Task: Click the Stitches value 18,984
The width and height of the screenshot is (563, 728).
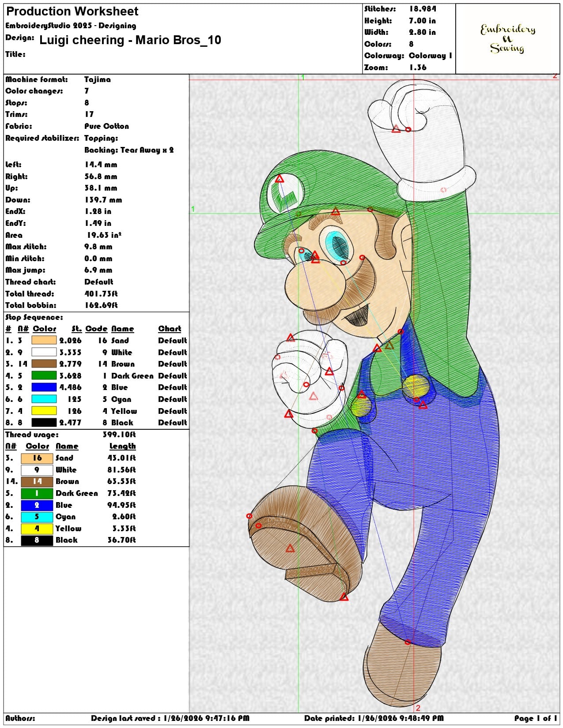Action: click(x=423, y=9)
